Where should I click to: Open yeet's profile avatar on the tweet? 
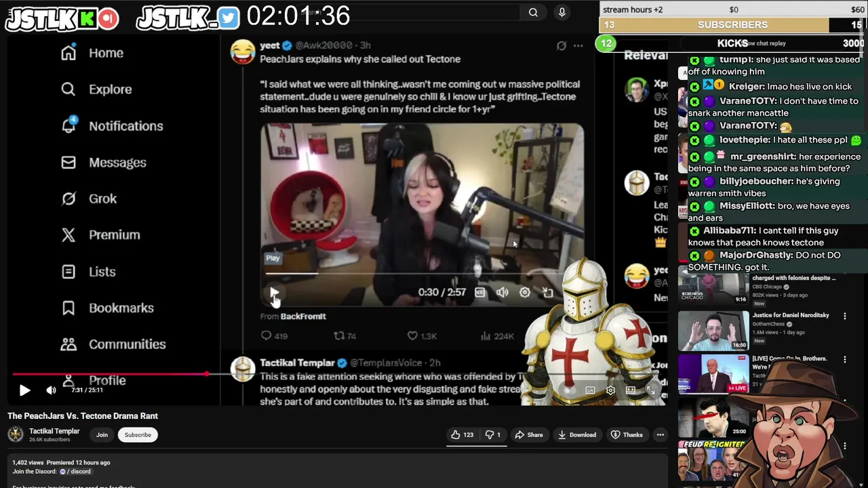tap(243, 52)
